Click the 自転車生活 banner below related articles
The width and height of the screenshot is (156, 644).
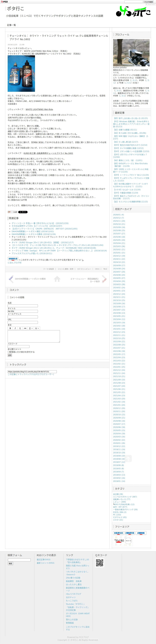tap(13, 259)
